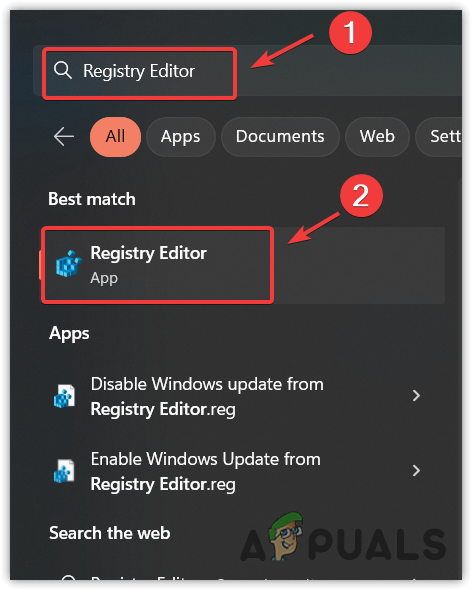This screenshot has height=590, width=472.
Task: Open Registry Editor best match result
Action: click(x=243, y=265)
